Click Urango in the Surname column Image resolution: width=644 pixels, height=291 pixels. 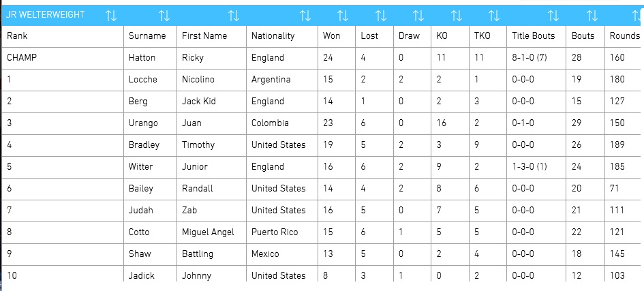tap(143, 123)
